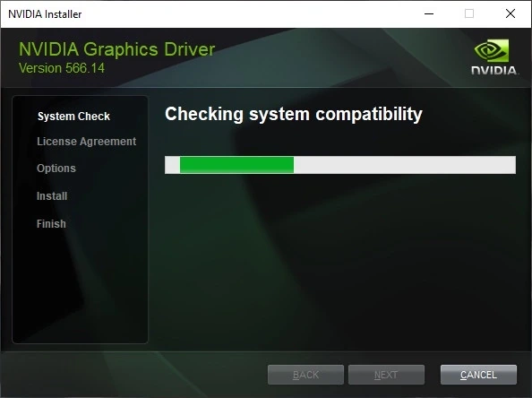Click the NVIDIA Installer window title
The height and width of the screenshot is (398, 532).
(45, 14)
